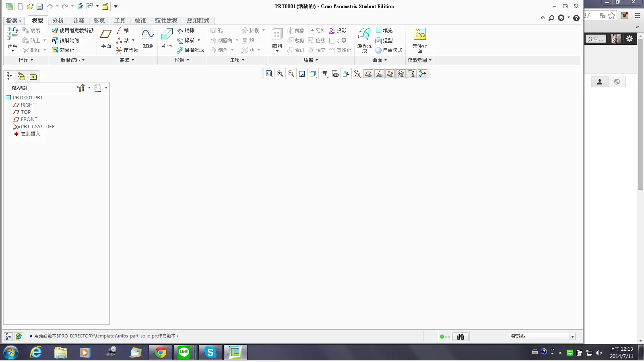The image size is (644, 362).
Task: Click the Refit view icon
Action: (269, 74)
